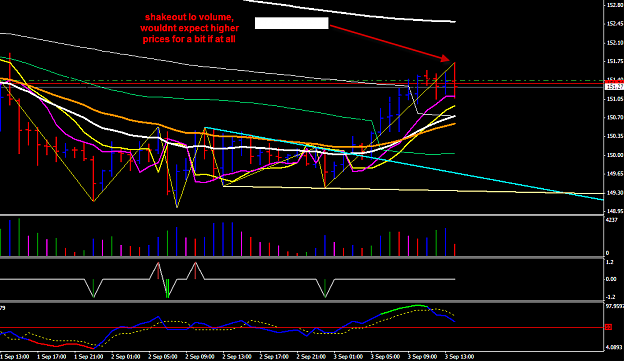Click the 3 Sep 05:00 time label
625x362 pixels.
tap(385, 356)
